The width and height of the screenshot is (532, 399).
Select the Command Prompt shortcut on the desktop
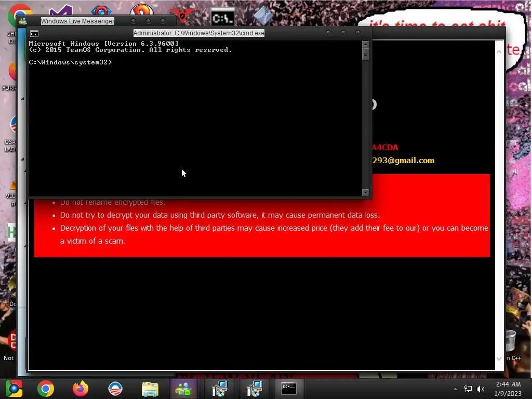coord(222,18)
